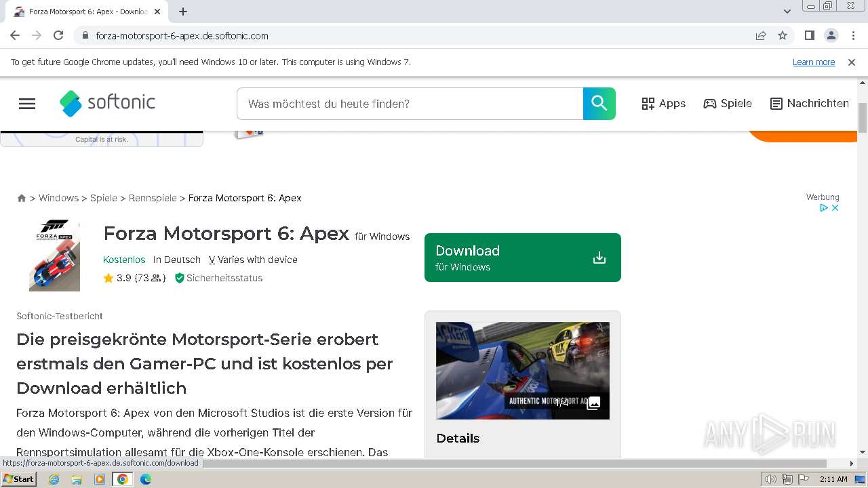The image size is (868, 488).
Task: Open the Windows Start menu
Action: pyautogui.click(x=18, y=479)
